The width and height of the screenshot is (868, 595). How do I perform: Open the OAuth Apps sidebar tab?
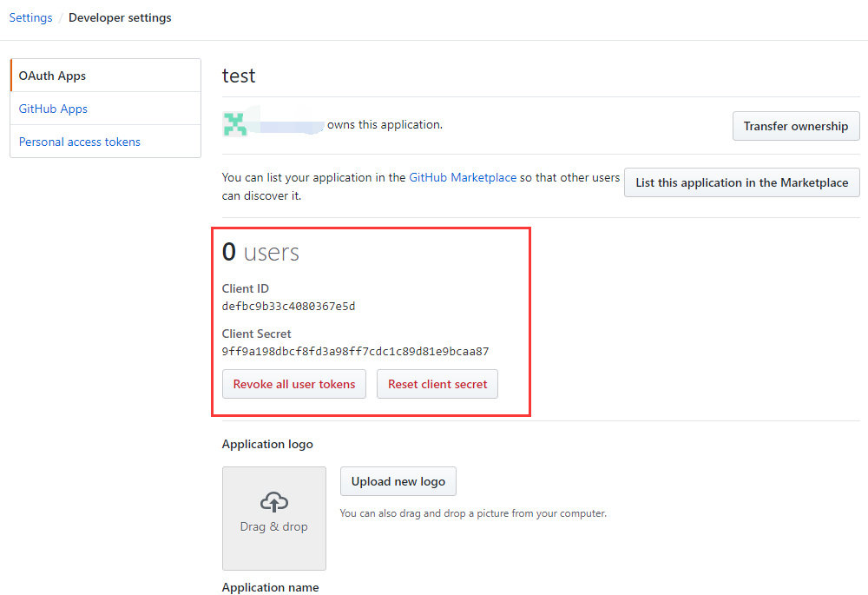106,76
